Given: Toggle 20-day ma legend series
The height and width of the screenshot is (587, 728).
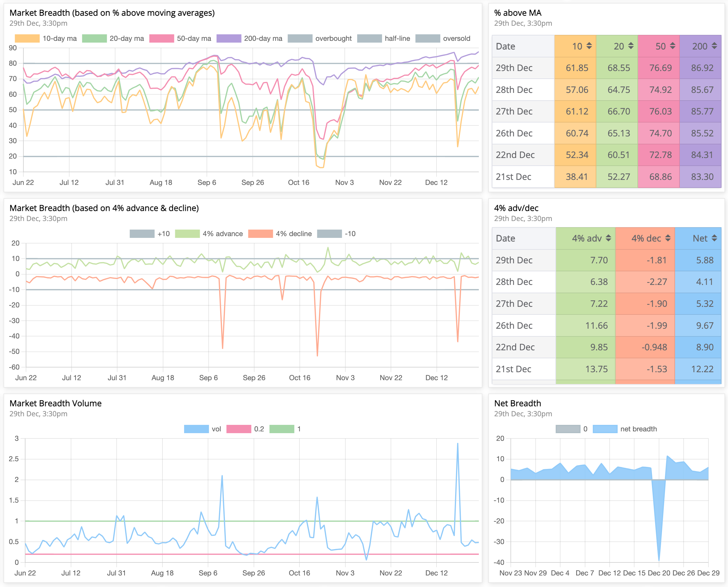Looking at the screenshot, I should tap(113, 38).
